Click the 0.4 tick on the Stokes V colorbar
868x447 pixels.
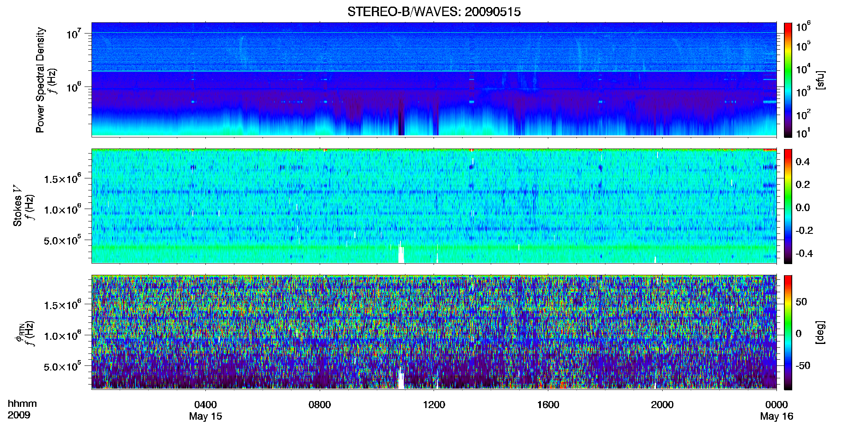point(803,162)
